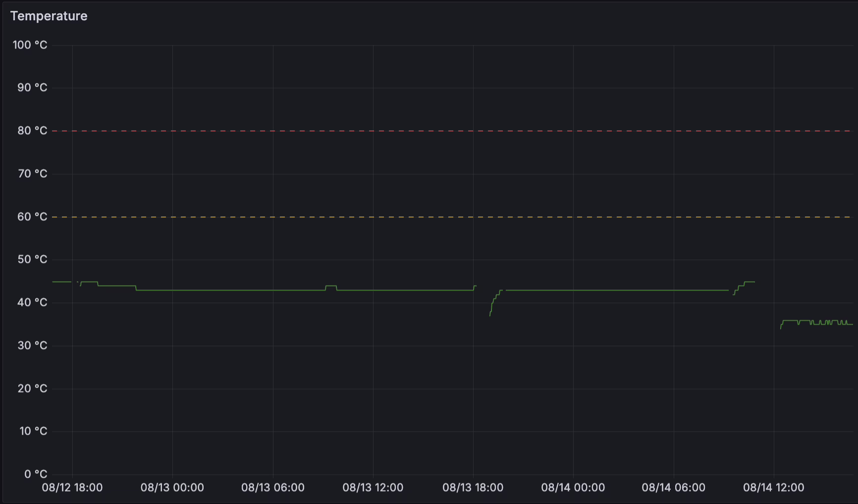This screenshot has width=858, height=504.
Task: Click the 08/13 00:00 time axis label
Action: point(172,488)
